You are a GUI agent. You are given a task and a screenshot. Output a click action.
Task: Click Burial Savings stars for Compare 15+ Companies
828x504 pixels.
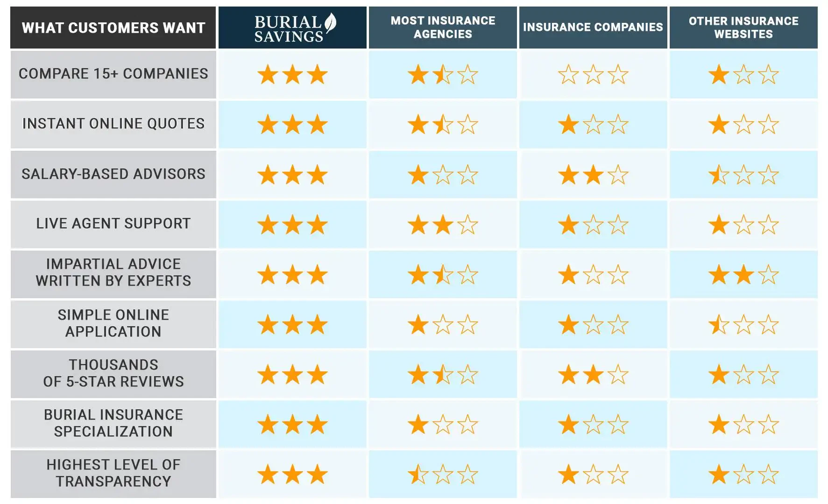292,75
